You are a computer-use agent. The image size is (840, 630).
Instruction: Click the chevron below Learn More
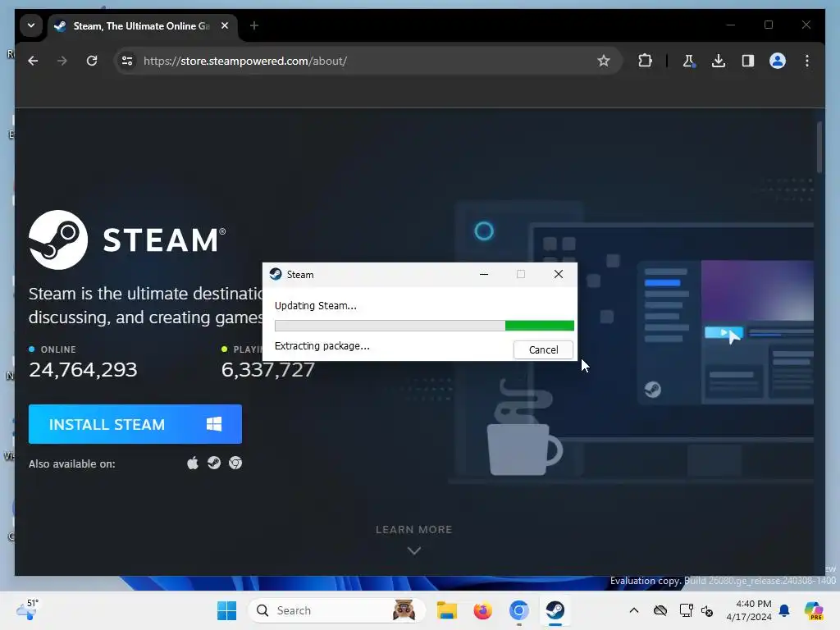point(413,550)
